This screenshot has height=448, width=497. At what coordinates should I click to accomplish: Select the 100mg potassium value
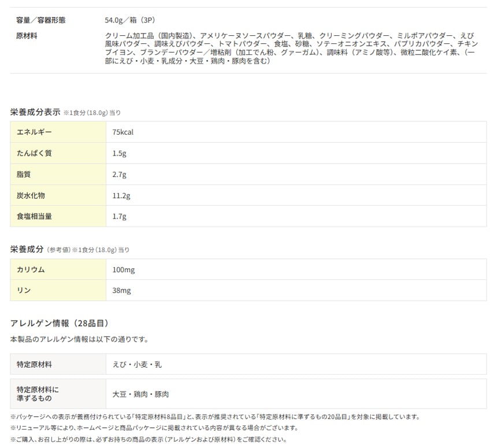[x=124, y=270]
